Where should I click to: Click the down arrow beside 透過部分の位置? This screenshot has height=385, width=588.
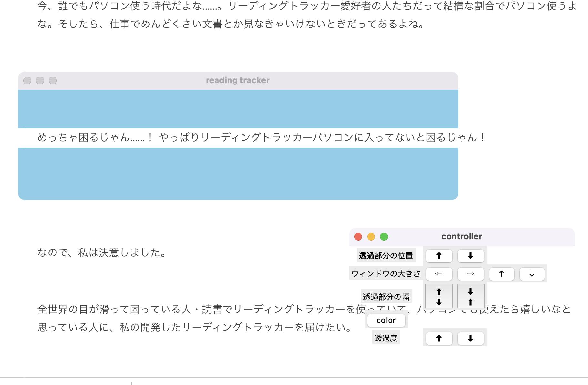click(x=471, y=256)
